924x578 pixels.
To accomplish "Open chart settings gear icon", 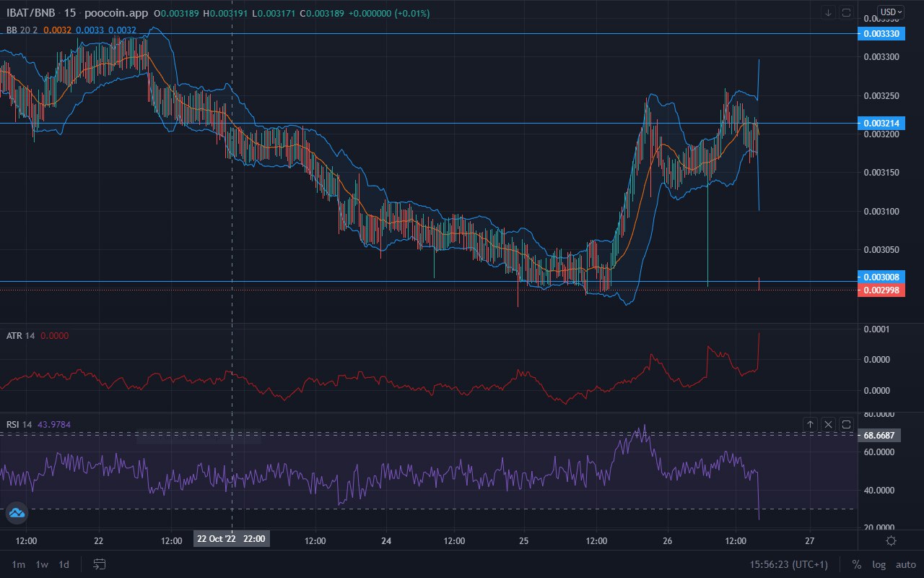I will point(891,540).
